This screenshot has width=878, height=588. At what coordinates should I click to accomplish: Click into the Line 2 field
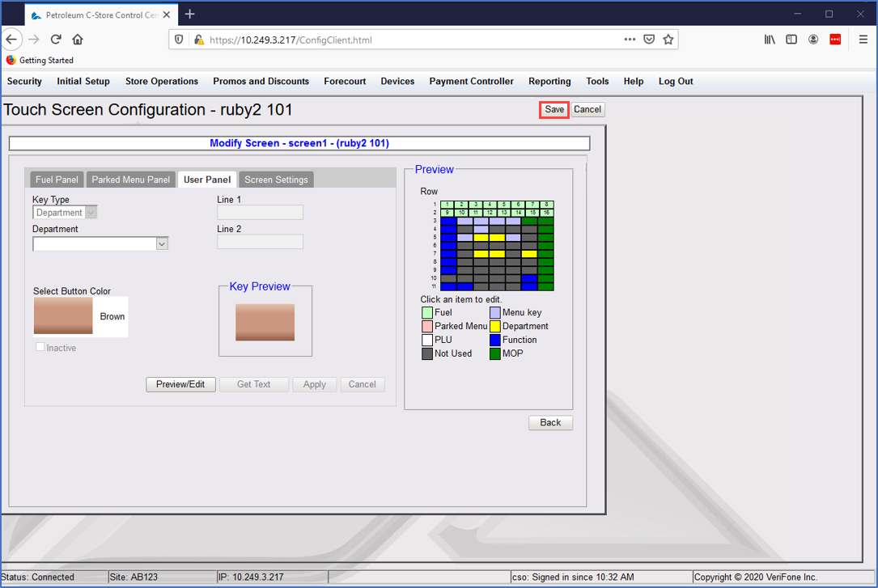point(261,242)
